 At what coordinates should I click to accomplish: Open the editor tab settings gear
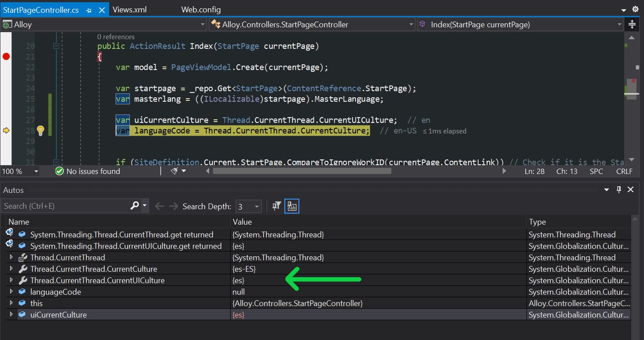(x=635, y=9)
